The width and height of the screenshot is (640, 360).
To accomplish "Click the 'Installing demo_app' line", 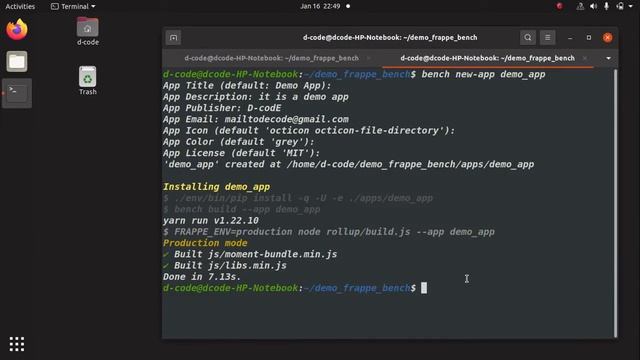I will [216, 187].
